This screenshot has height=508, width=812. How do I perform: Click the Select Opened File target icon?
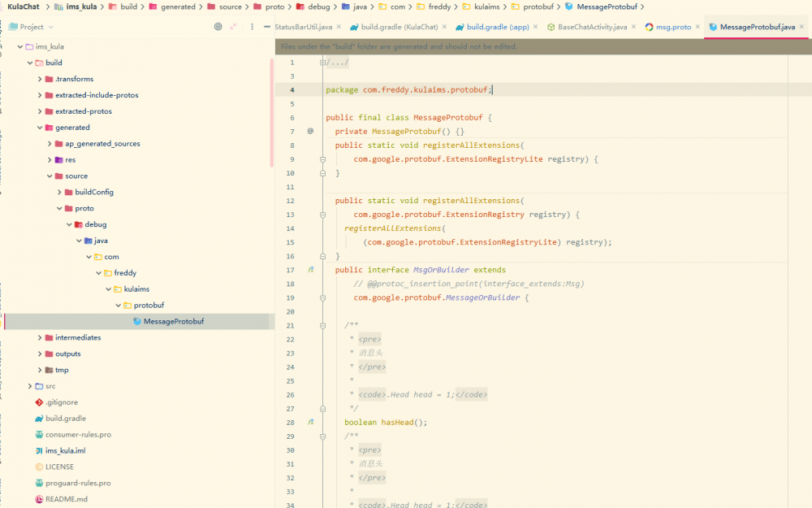218,27
